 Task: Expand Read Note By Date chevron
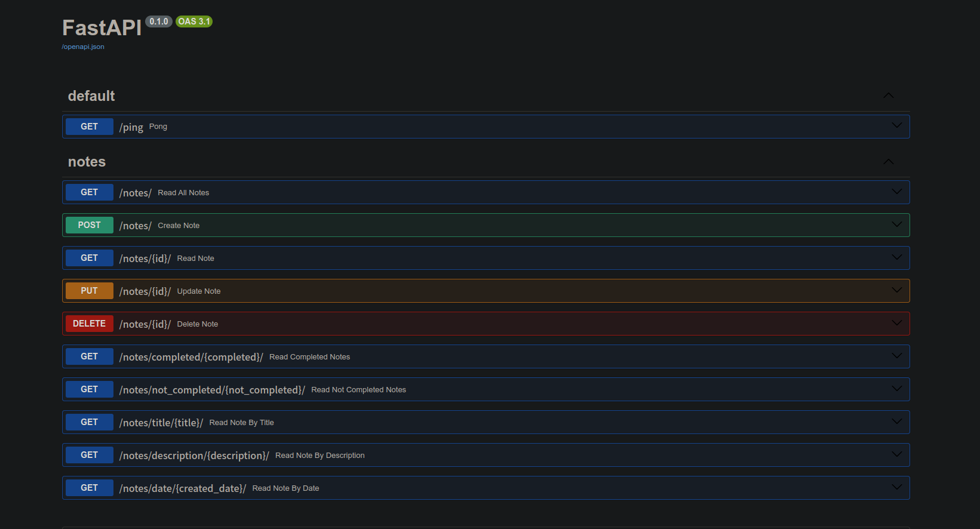pos(897,487)
